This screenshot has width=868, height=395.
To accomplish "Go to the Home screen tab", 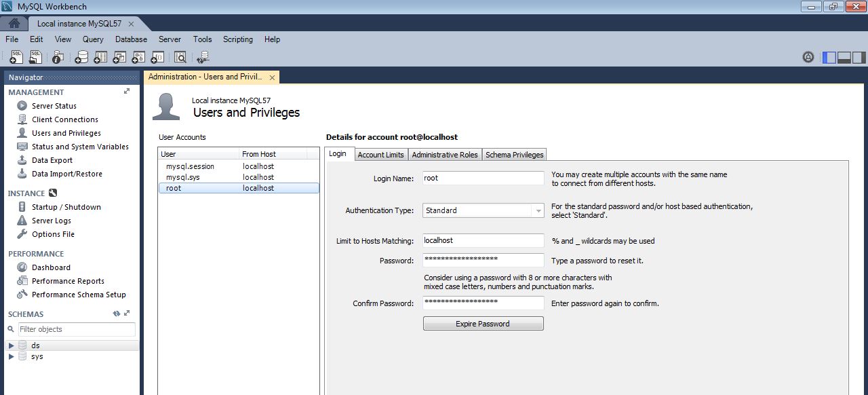I will [x=14, y=23].
